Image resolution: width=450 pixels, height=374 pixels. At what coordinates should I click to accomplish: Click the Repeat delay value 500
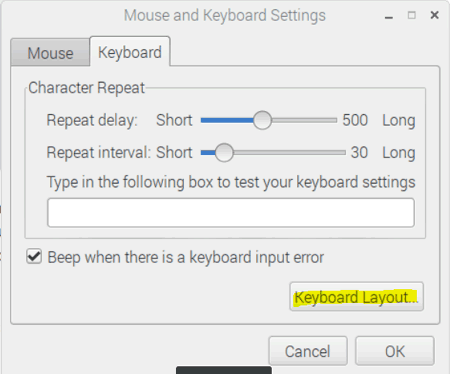tap(355, 120)
